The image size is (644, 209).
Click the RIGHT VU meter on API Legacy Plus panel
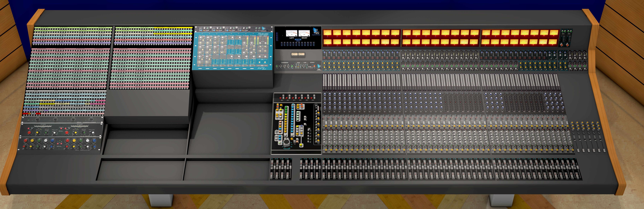click(x=304, y=33)
